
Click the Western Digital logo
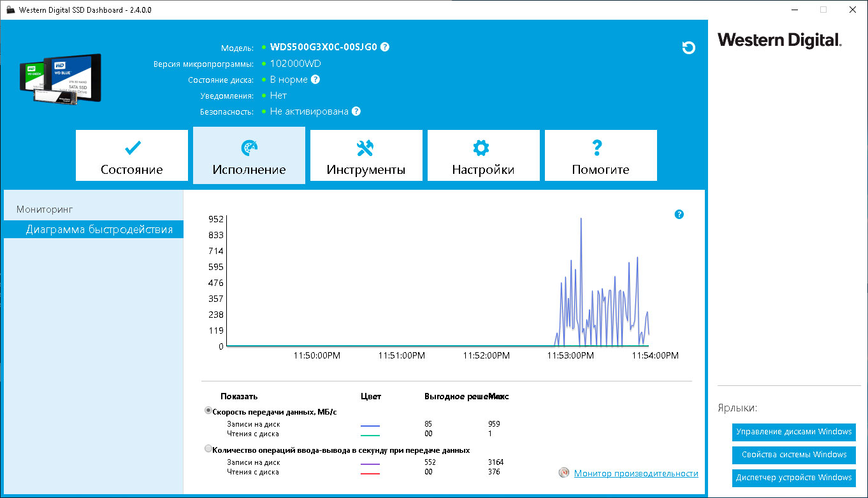tap(779, 40)
